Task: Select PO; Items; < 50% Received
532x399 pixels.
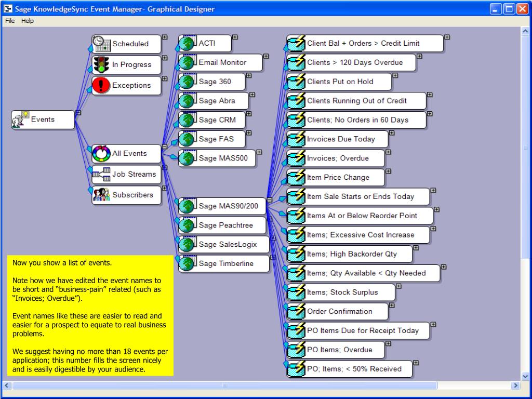Action: tap(350, 369)
